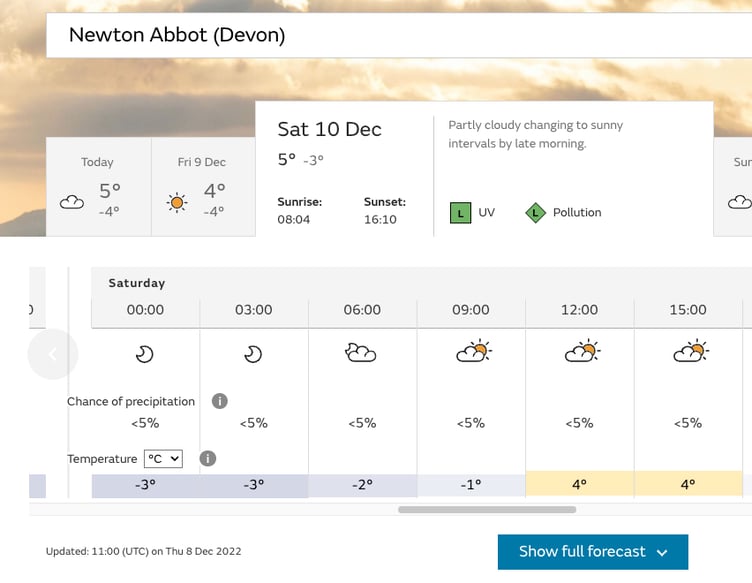Click the <5% precipitation value at 03:00
Screen dimensions: 752x583
click(254, 423)
